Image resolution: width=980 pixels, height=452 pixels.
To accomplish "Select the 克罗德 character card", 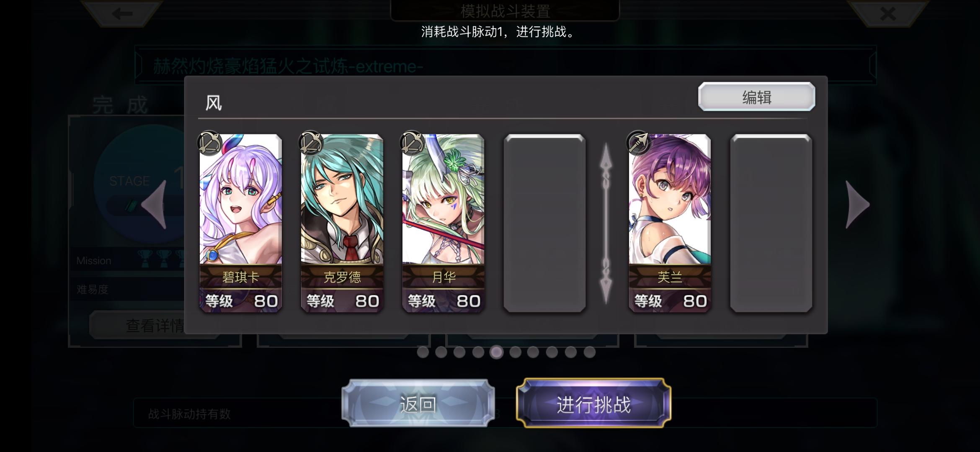I will pos(342,223).
